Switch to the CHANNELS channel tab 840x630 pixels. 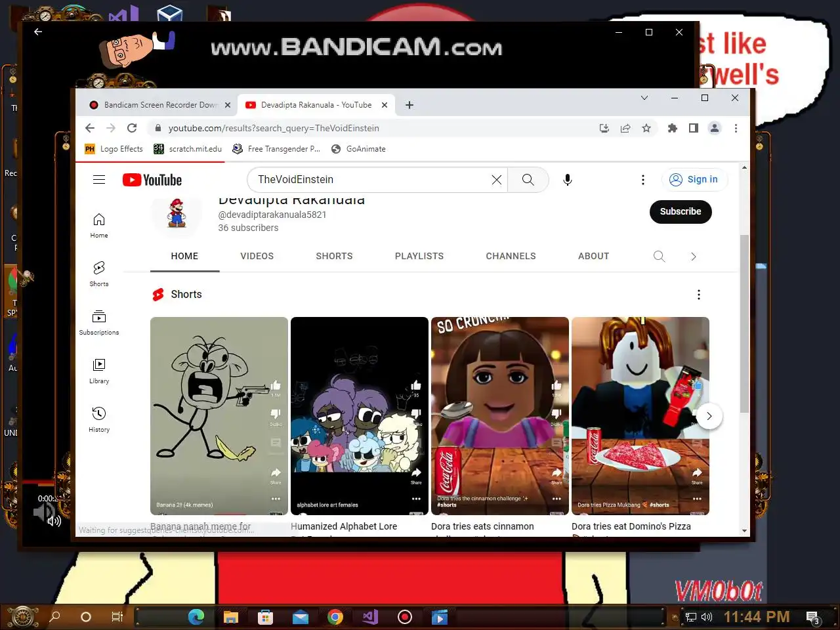pos(511,256)
